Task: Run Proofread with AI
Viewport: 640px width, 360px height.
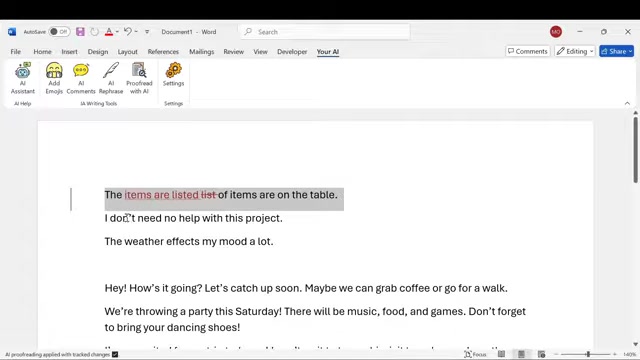Action: pyautogui.click(x=139, y=78)
